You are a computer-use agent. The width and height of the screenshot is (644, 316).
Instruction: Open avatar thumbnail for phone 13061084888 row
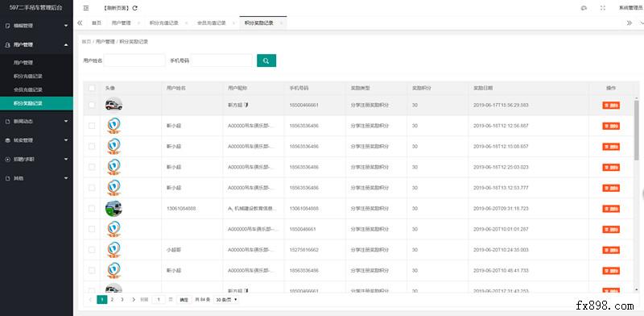click(x=114, y=209)
